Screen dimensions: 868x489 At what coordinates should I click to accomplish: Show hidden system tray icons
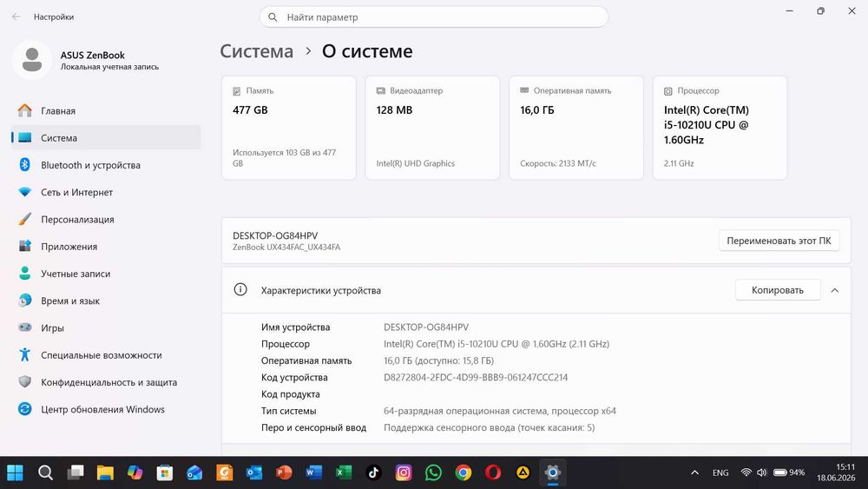(x=694, y=472)
